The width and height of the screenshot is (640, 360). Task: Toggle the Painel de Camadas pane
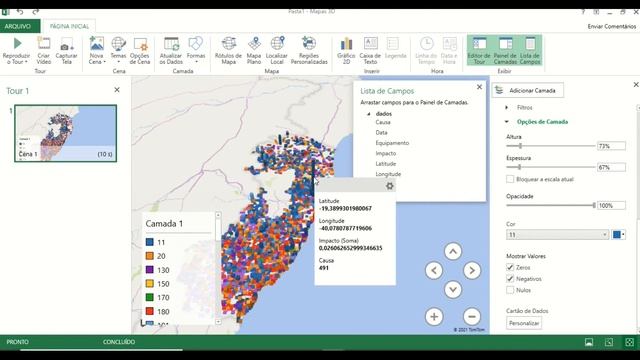coord(505,51)
